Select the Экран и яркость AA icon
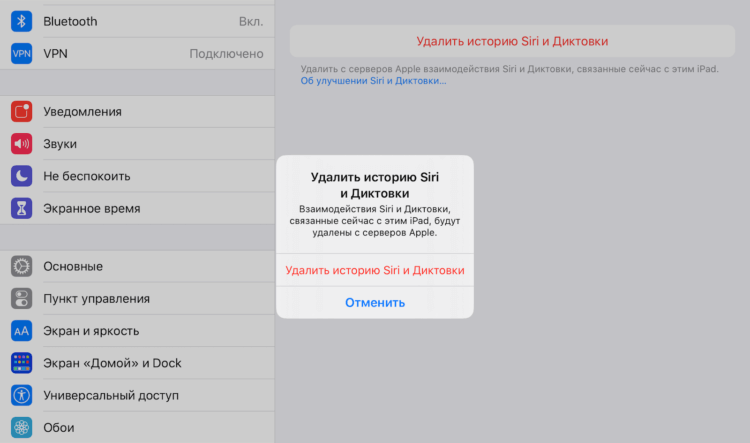 point(22,331)
